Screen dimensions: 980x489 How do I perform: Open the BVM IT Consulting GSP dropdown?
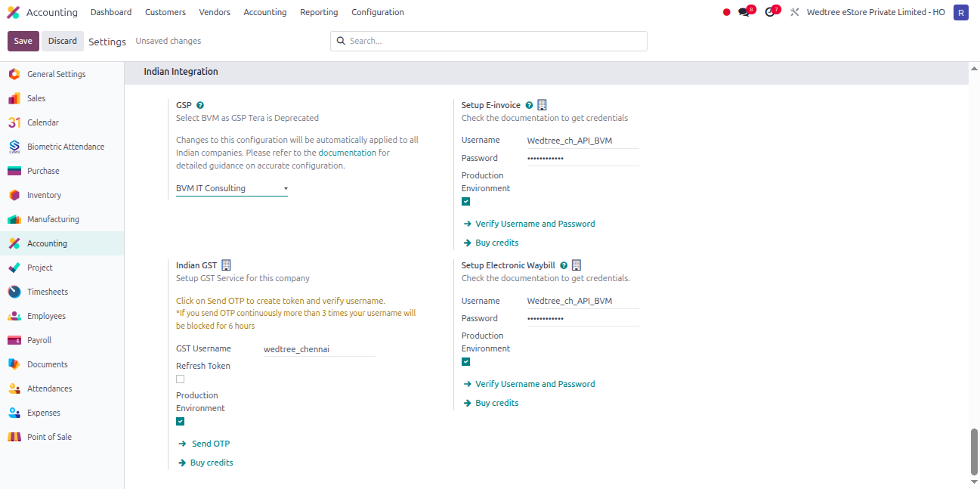232,188
